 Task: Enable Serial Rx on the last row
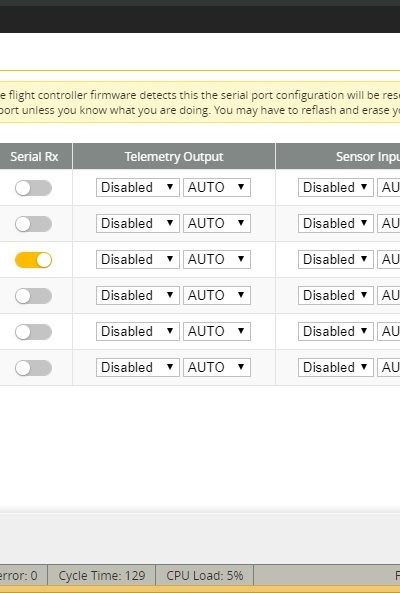pyautogui.click(x=33, y=368)
